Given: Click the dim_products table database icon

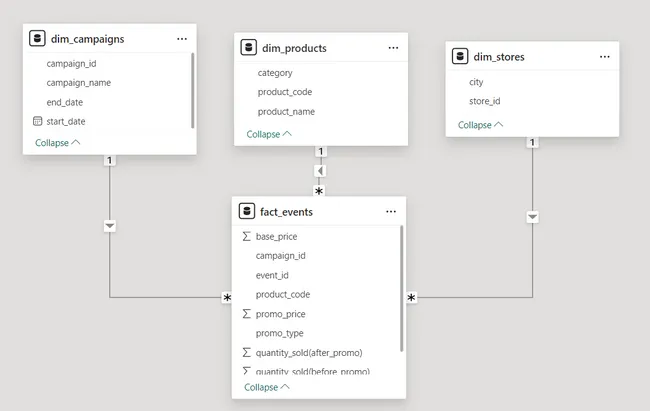Looking at the screenshot, I should (248, 47).
